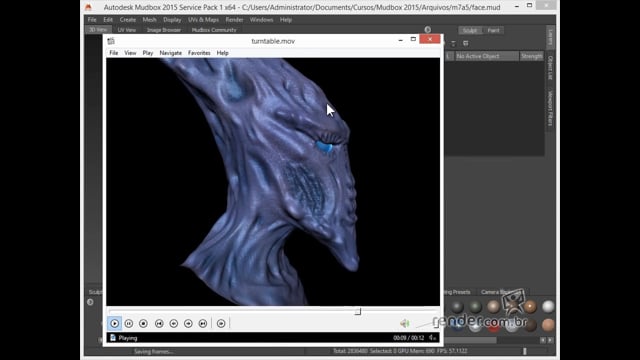Screen dimensions: 640x360
Task: Select the orange-brown material sphere
Action: 530,306
